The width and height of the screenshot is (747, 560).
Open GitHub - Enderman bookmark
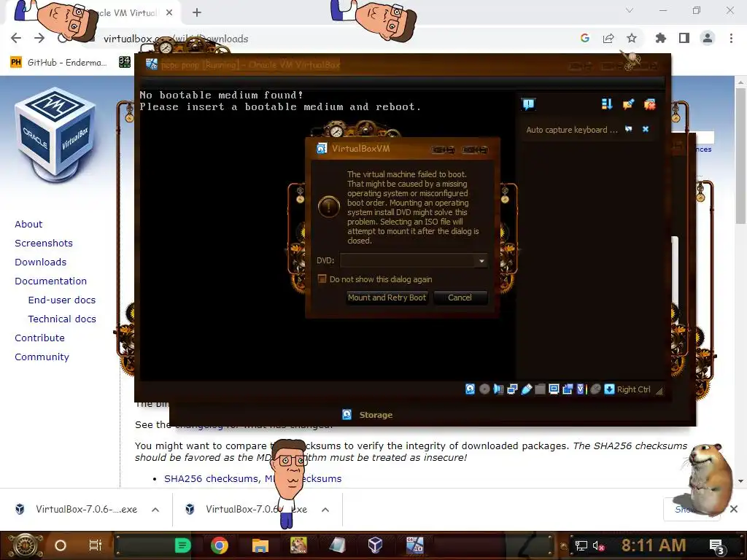pos(58,63)
